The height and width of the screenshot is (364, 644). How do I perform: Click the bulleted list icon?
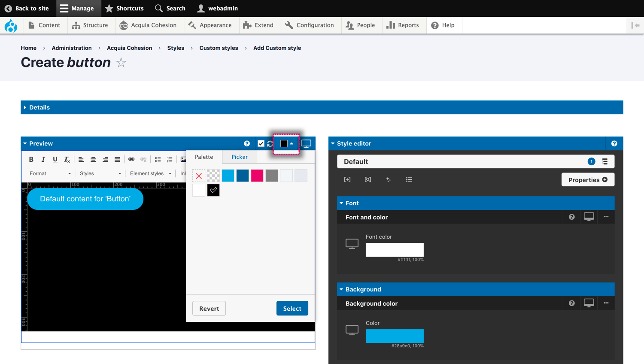pos(158,159)
